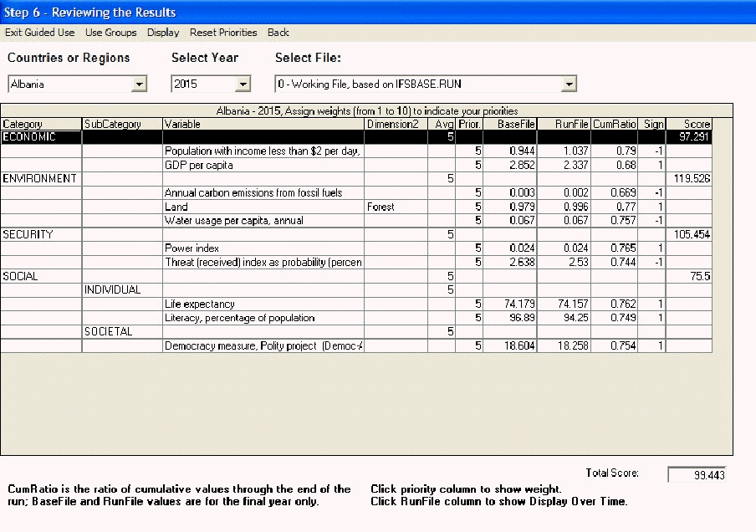
Task: Click the Total Score field
Action: [x=697, y=475]
